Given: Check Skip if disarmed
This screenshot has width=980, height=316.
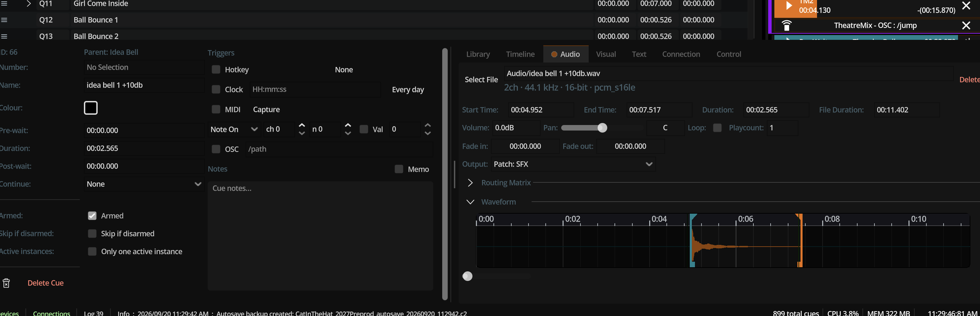Looking at the screenshot, I should [92, 234].
